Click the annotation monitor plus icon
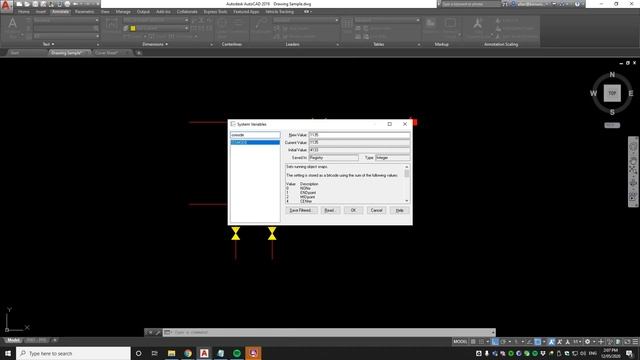Image resolution: width=640 pixels, height=360 pixels. (x=601, y=342)
